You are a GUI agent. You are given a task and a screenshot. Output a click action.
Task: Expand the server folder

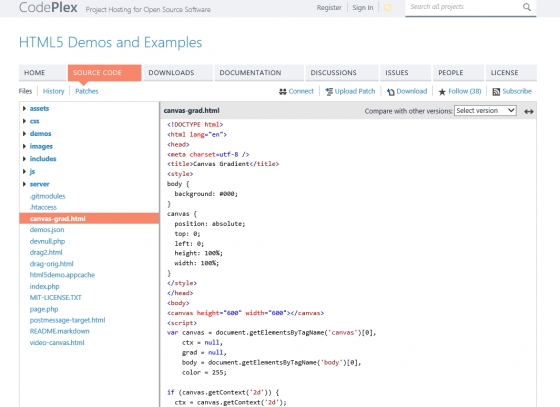click(24, 184)
